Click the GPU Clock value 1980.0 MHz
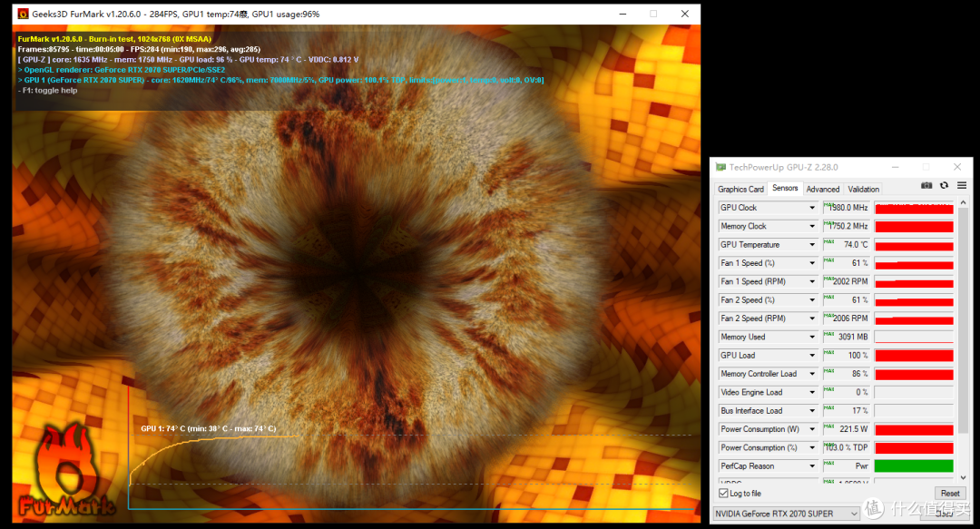This screenshot has width=980, height=529. tap(847, 208)
